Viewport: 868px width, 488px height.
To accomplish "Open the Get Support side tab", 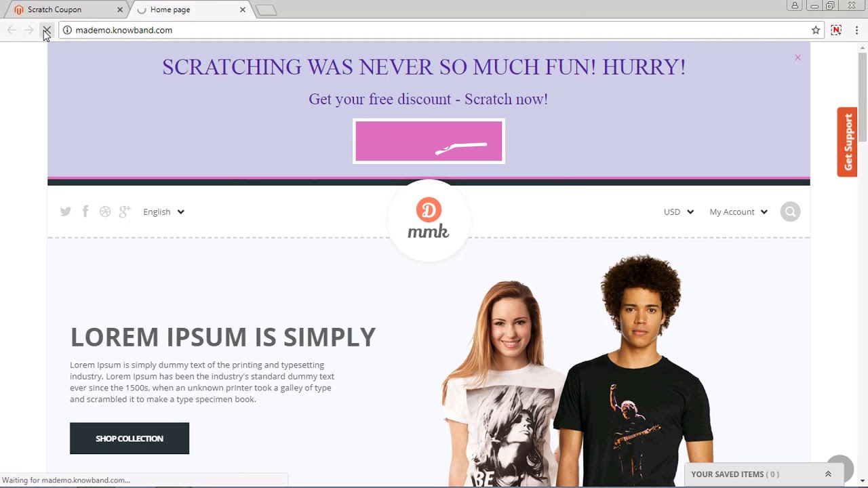I will click(847, 142).
